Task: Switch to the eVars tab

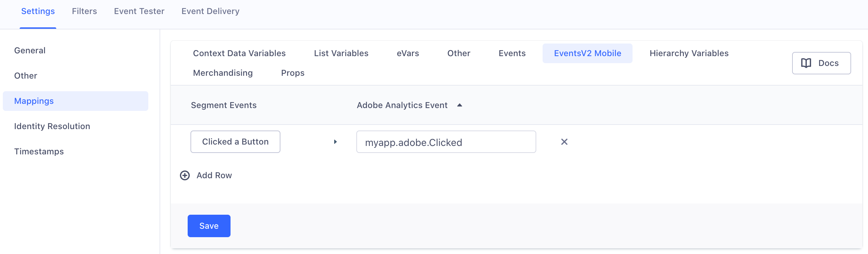Action: coord(408,53)
